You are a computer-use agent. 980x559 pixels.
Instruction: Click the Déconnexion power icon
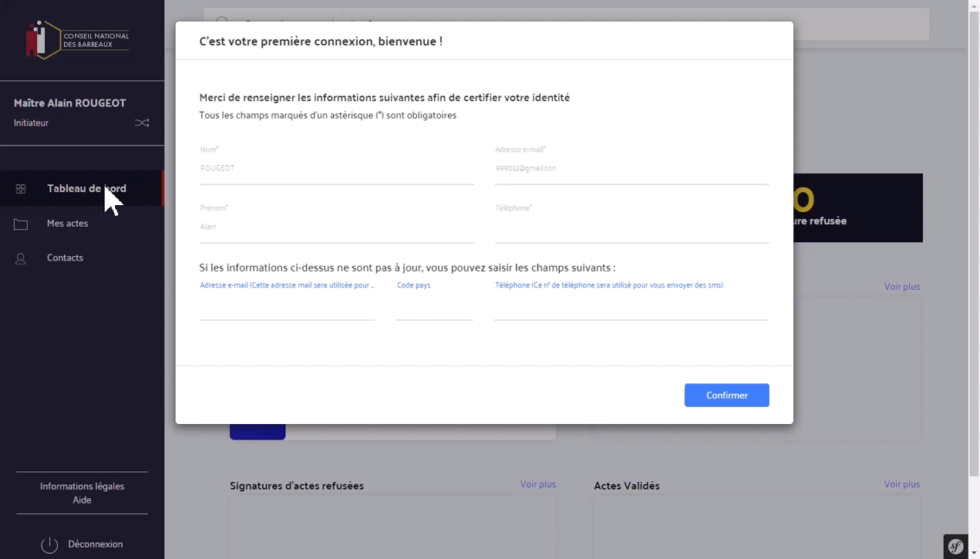point(49,545)
